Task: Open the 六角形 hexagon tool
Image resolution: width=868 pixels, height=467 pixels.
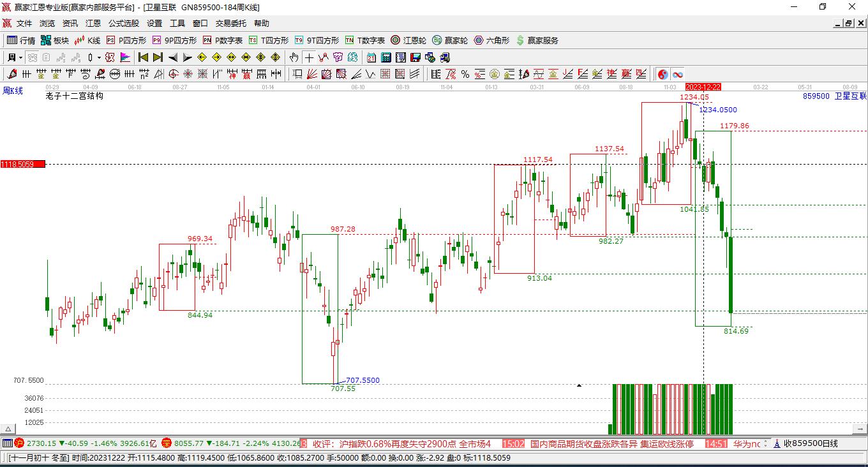Action: [x=491, y=40]
